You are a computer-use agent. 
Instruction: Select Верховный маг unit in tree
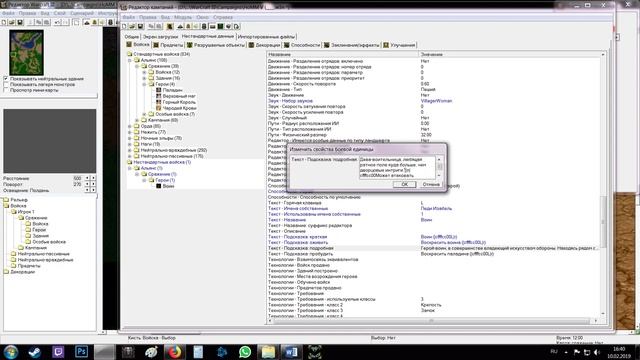(179, 96)
